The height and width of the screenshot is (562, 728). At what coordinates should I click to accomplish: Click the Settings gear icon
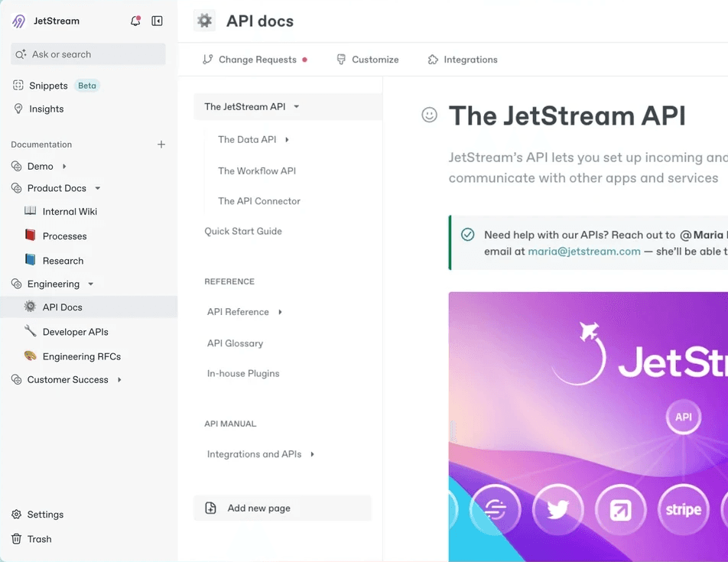point(16,514)
